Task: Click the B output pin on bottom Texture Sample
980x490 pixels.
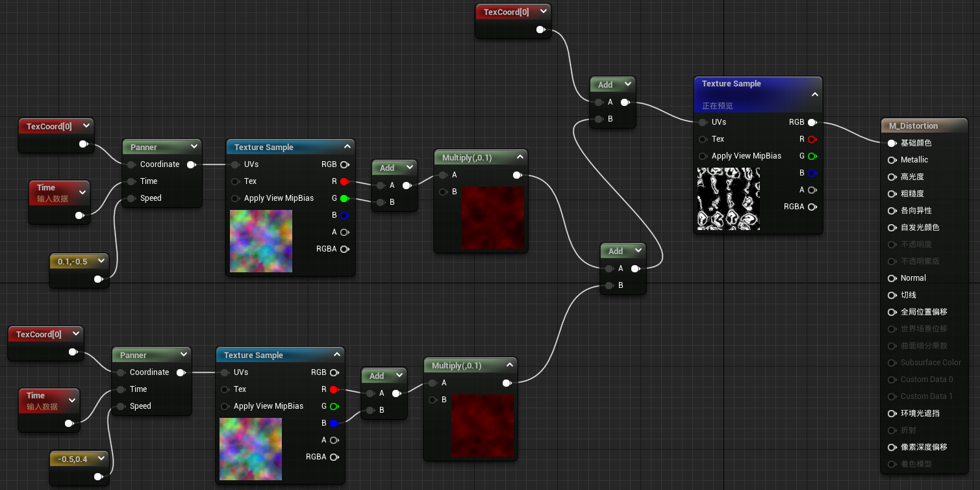Action: tap(333, 423)
